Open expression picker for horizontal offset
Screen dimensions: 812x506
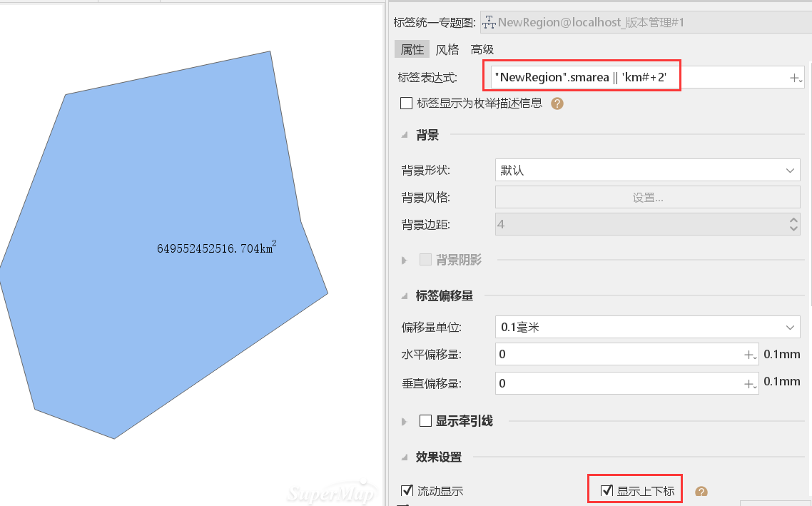coord(750,355)
